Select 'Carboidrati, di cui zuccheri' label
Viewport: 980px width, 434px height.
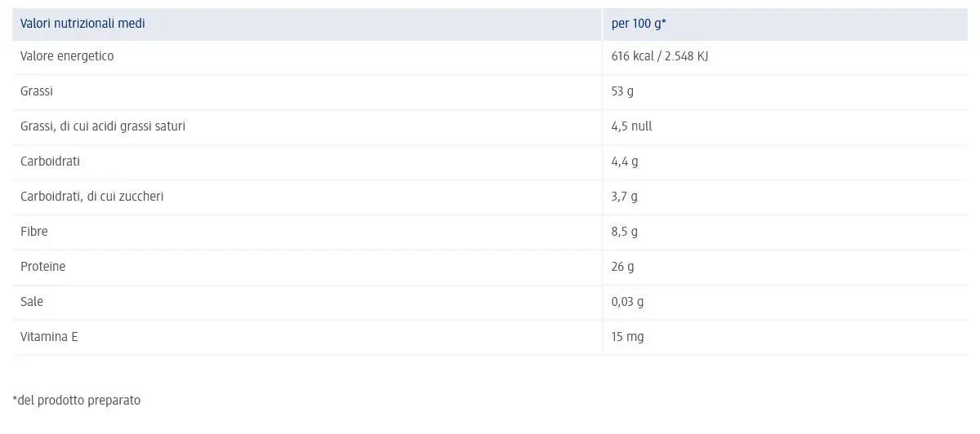[x=91, y=197]
